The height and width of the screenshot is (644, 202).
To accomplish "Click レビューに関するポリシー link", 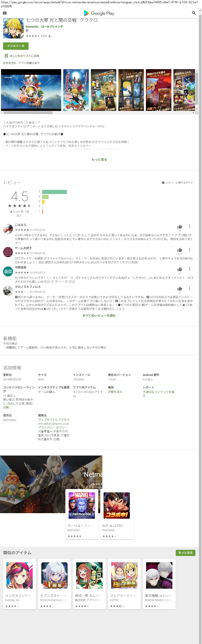I will click(x=181, y=183).
